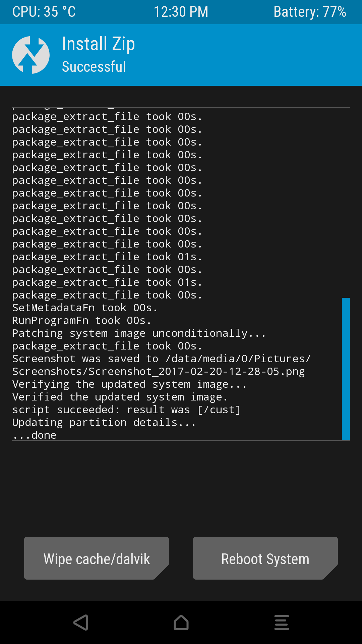
Task: Tap the back navigation triangle icon
Action: click(81, 623)
